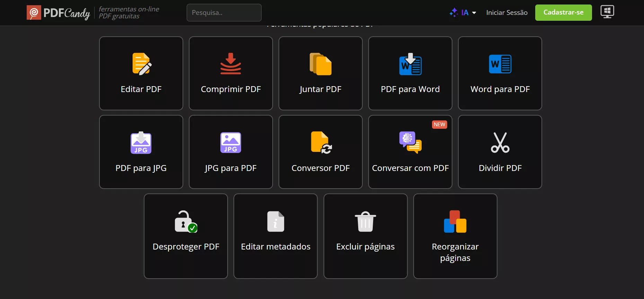
Task: Click the PDFCandy brand name text
Action: click(67, 13)
